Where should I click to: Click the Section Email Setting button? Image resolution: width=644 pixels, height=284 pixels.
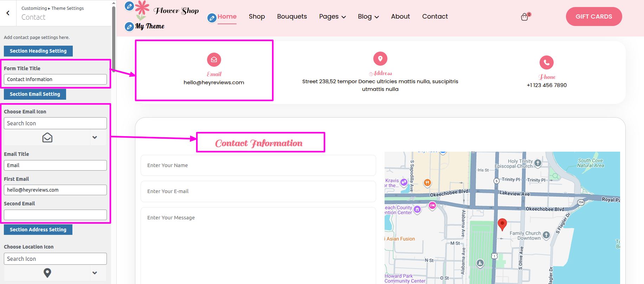pyautogui.click(x=35, y=94)
